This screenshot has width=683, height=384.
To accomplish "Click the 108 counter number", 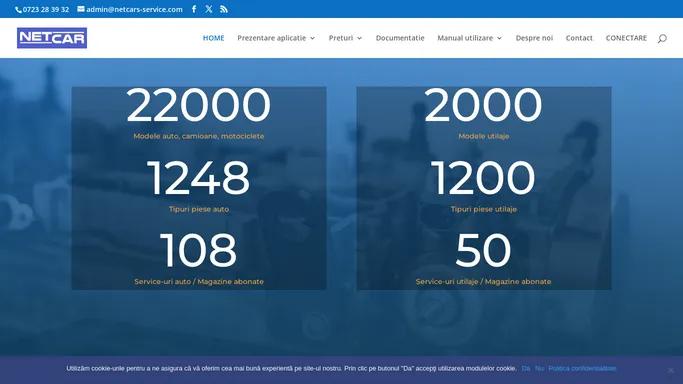I will tap(199, 250).
